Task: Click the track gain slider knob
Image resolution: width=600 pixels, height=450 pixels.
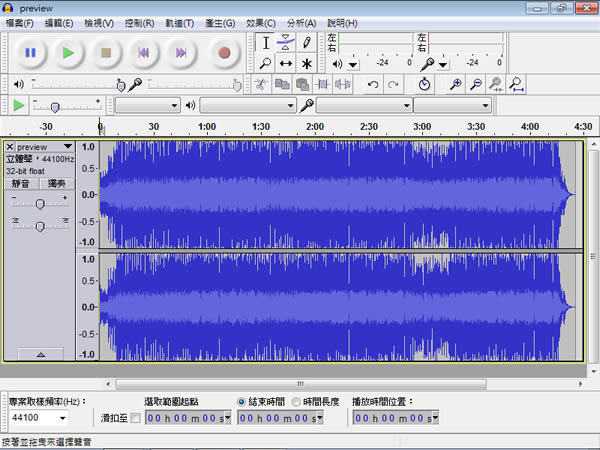Action: (x=39, y=203)
